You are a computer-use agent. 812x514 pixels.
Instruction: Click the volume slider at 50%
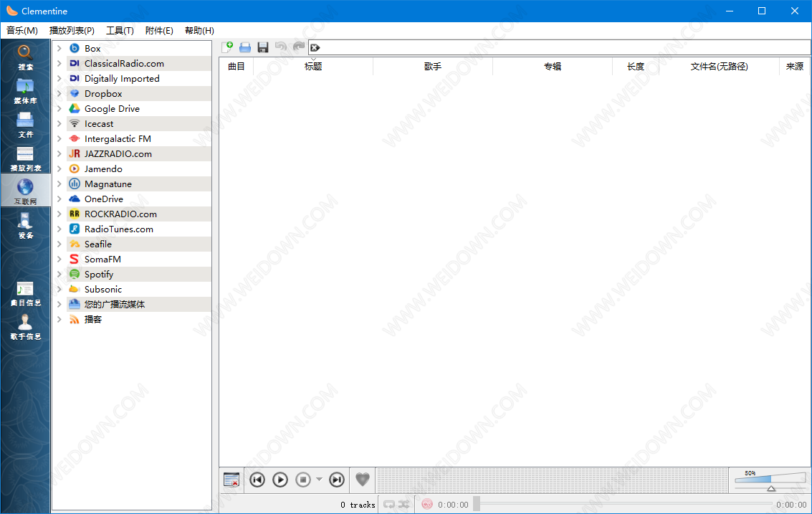click(x=770, y=480)
